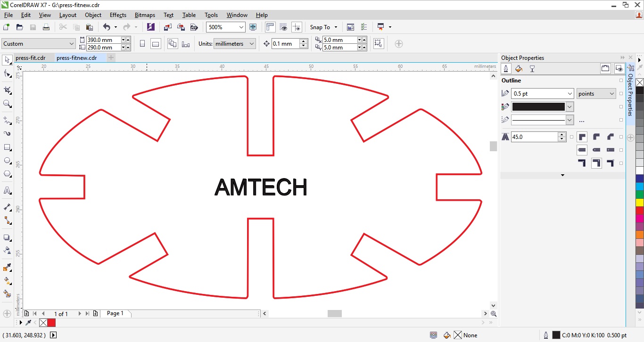Open the Bitmaps menu
Viewport: 644px width, 342px height.
tap(145, 15)
